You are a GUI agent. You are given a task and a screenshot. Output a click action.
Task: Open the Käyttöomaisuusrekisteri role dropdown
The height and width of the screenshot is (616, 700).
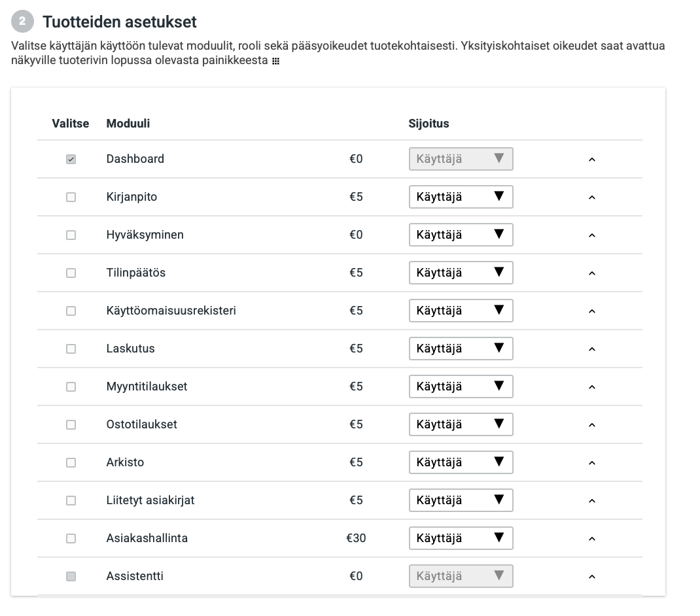coord(461,311)
